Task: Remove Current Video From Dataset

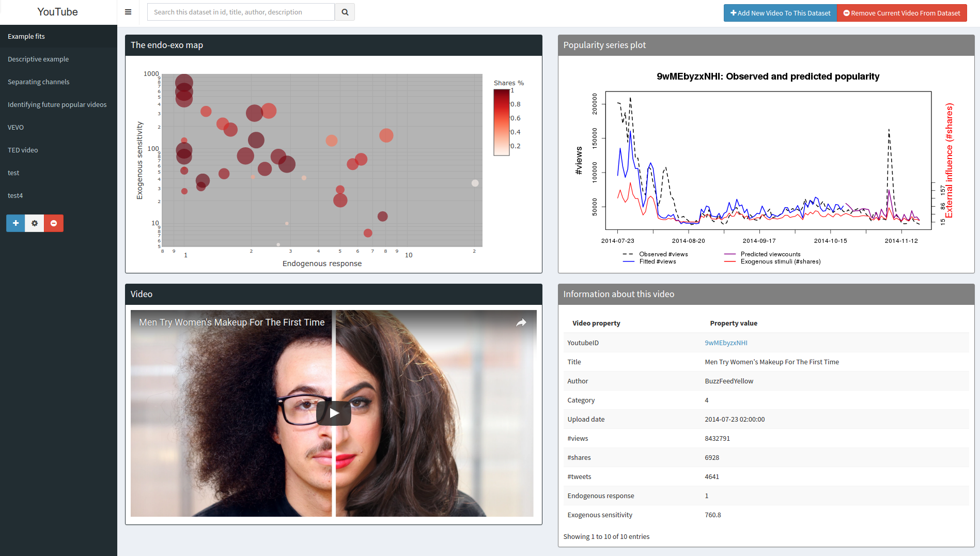Action: click(x=901, y=13)
